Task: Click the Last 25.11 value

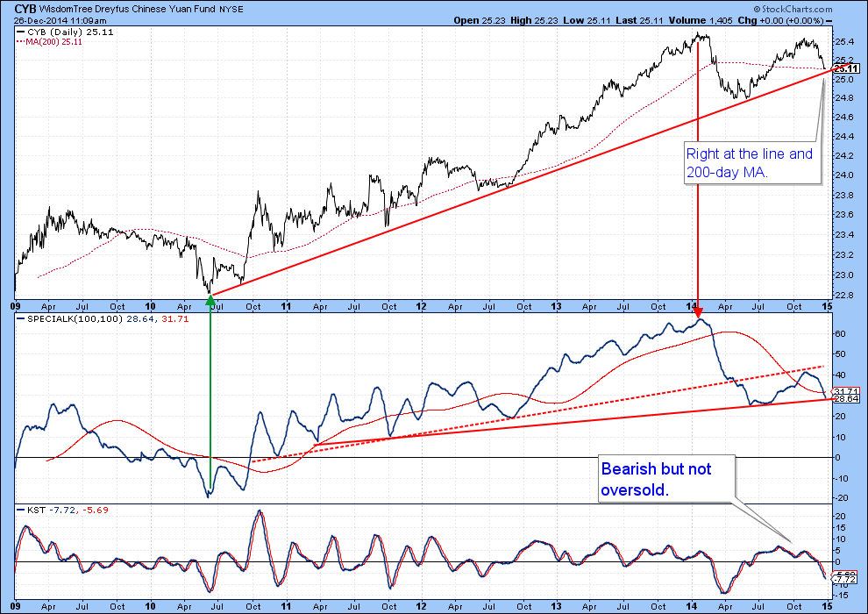Action: (x=639, y=20)
